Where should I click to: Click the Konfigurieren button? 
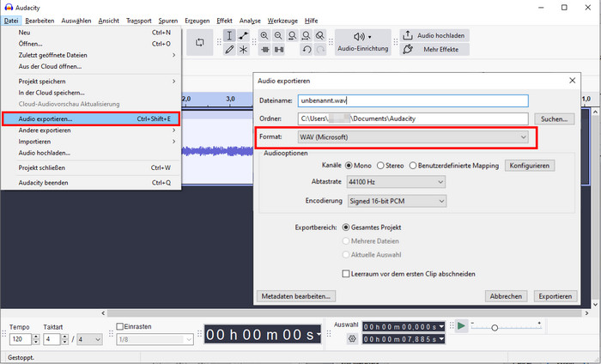point(530,166)
